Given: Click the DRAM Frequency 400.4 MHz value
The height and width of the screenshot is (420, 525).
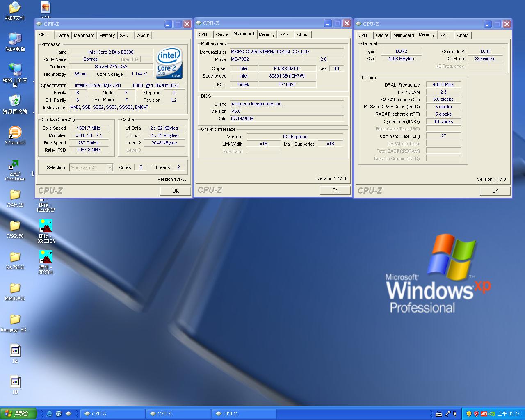Looking at the screenshot, I should point(443,85).
